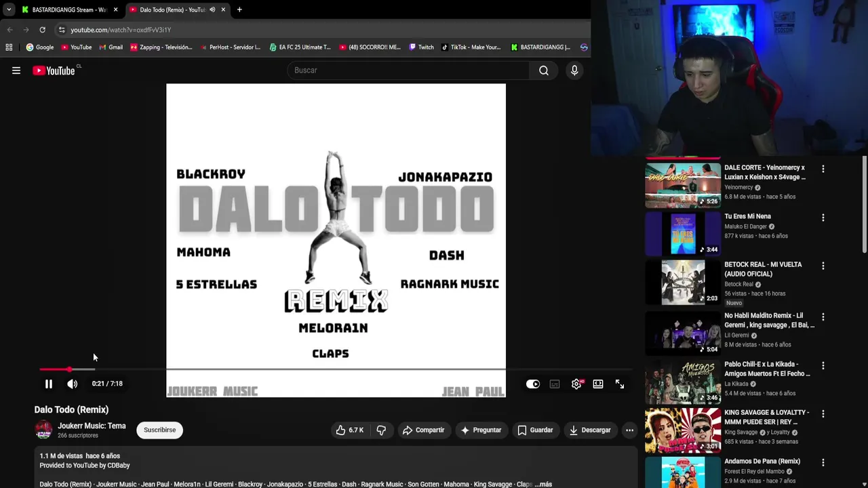Close the BASTARDIGANGG Stream tab
The image size is (868, 488).
(x=115, y=9)
